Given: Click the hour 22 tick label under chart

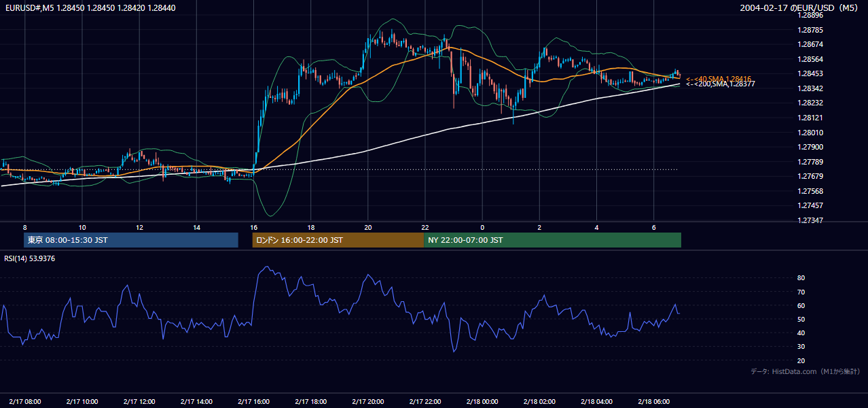Looking at the screenshot, I should [424, 227].
